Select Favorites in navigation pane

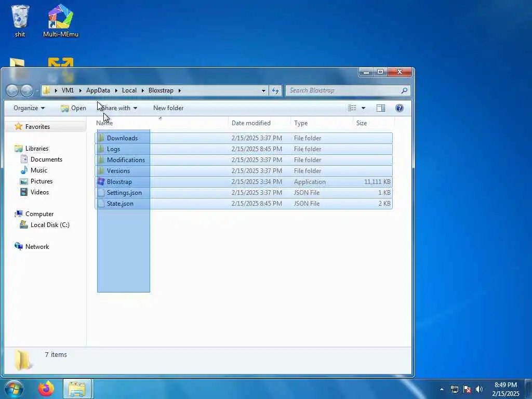click(x=37, y=127)
